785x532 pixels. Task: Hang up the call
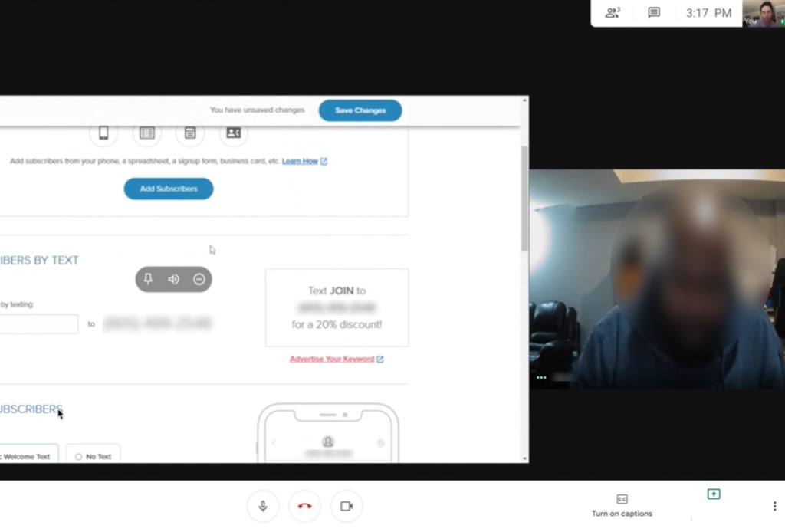tap(304, 506)
